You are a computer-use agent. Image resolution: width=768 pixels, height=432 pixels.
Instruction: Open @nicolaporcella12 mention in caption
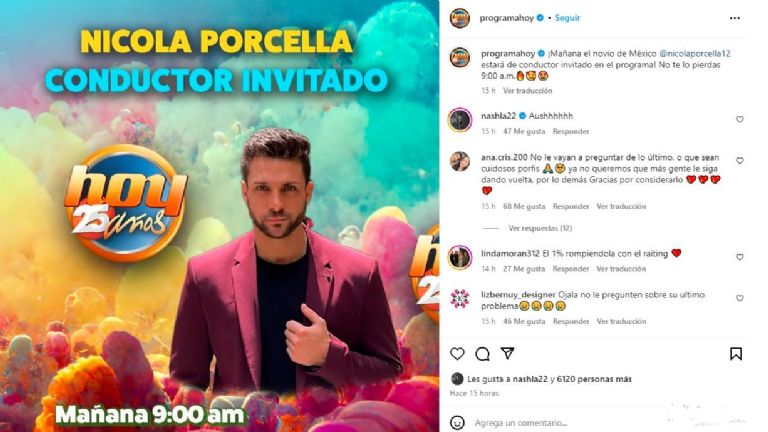coord(695,53)
